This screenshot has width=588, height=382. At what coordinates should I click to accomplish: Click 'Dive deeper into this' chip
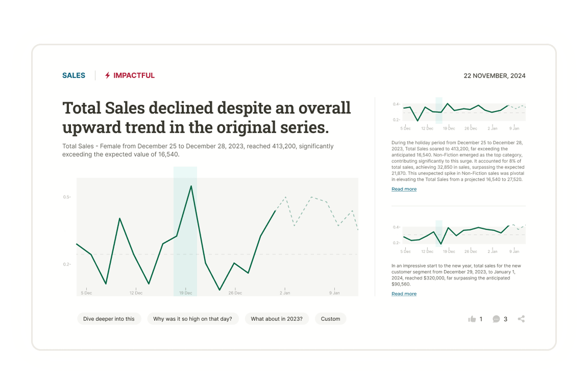(x=109, y=319)
